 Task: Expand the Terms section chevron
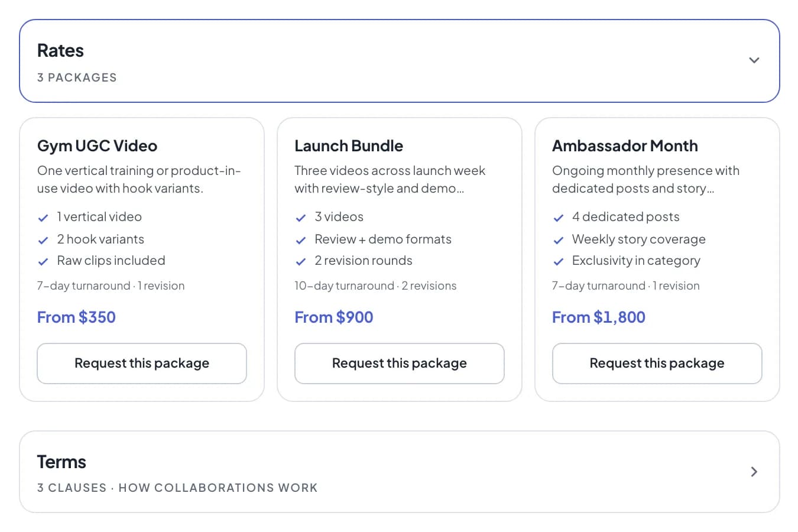[x=754, y=472]
